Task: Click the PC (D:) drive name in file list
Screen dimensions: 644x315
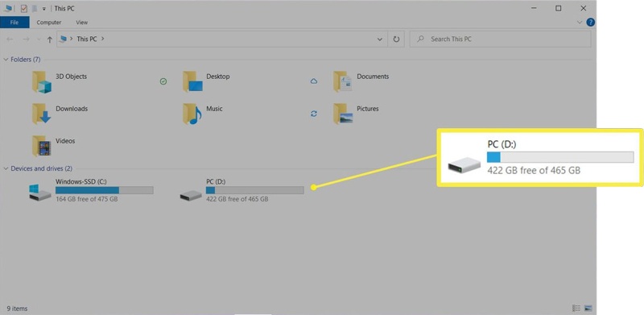Action: click(216, 181)
